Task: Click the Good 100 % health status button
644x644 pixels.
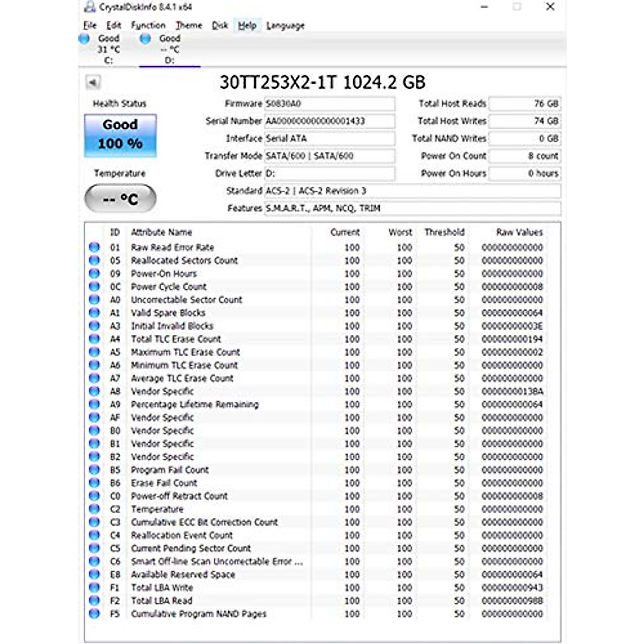Action: click(x=120, y=135)
